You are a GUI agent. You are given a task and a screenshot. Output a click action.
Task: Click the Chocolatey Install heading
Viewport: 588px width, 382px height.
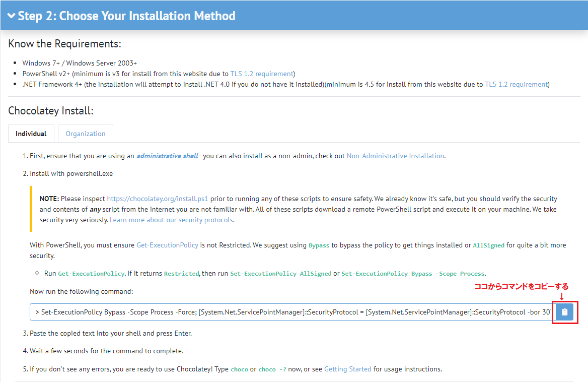[x=51, y=111]
